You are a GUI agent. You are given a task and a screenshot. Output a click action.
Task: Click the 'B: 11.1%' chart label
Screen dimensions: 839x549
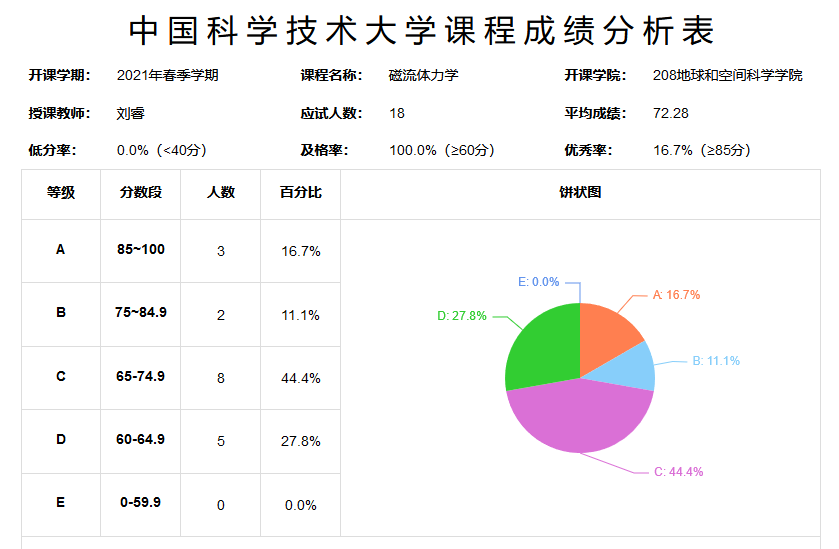[716, 361]
